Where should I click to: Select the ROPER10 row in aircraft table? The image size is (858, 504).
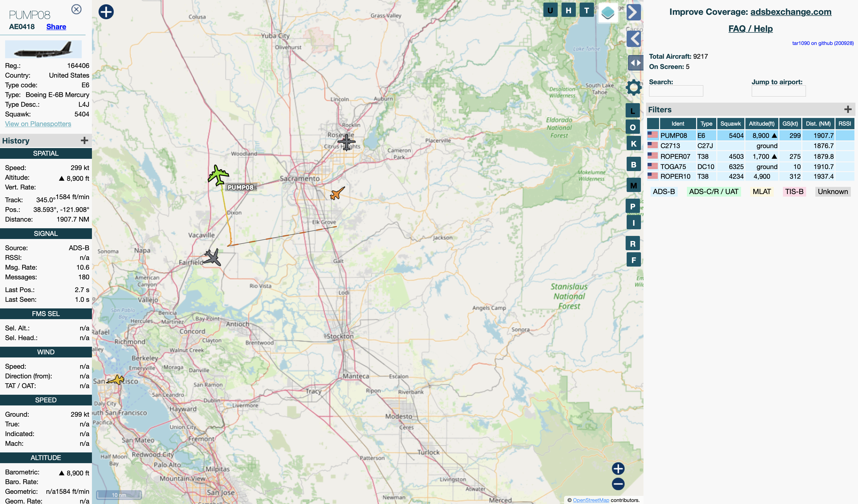(750, 176)
